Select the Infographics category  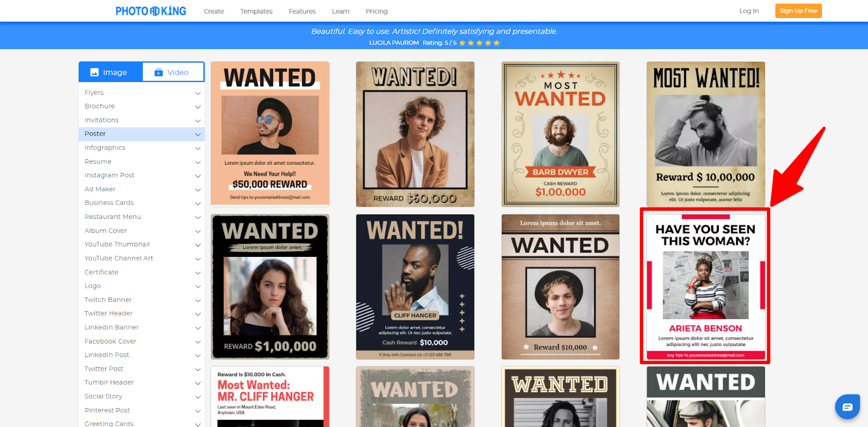105,148
